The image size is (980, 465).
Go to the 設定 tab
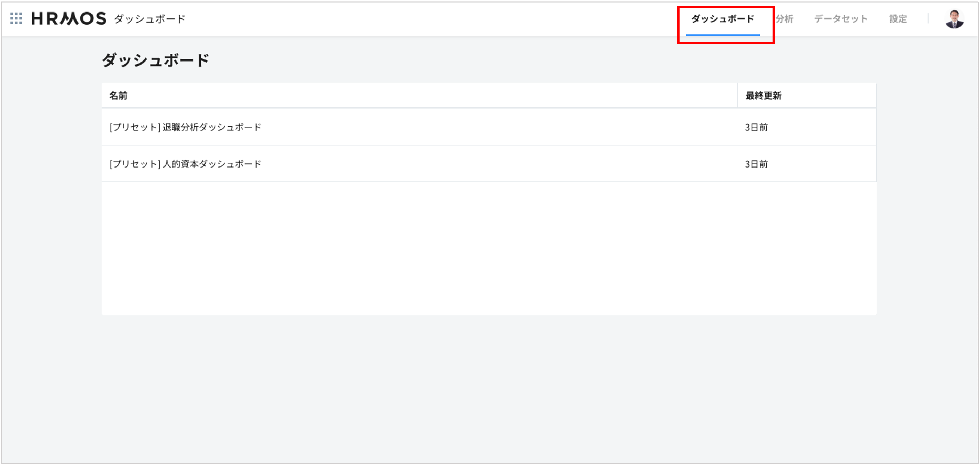(x=898, y=19)
